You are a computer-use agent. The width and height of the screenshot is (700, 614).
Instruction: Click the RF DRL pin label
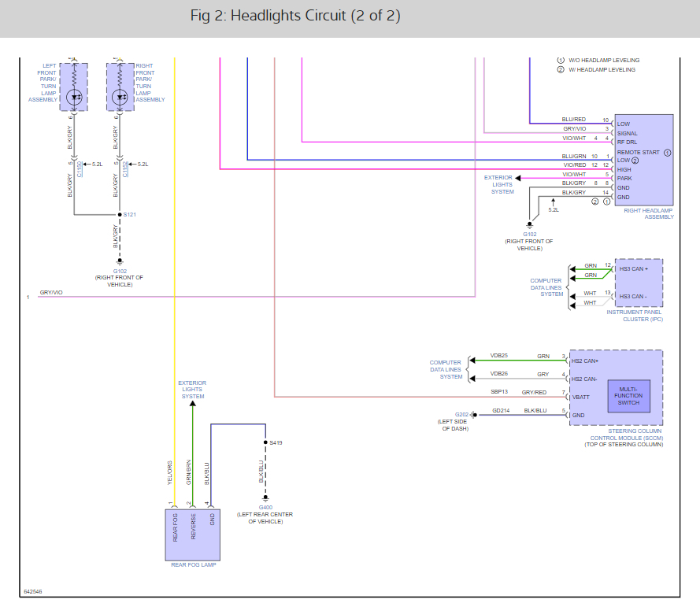tap(627, 142)
